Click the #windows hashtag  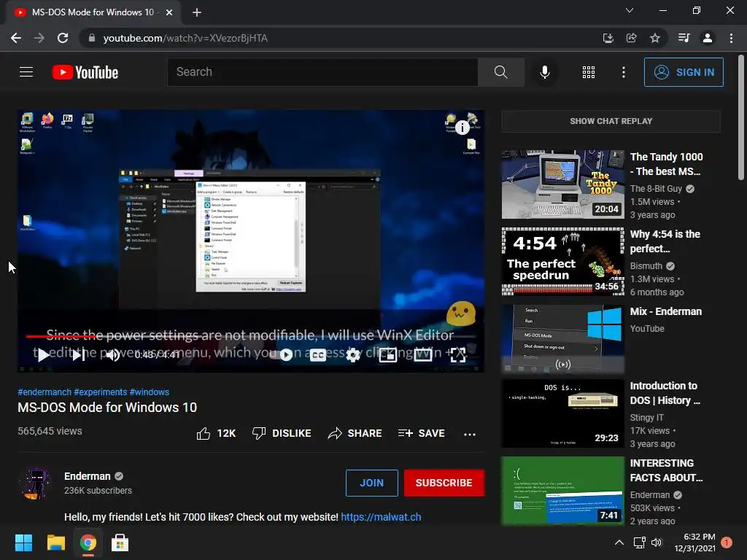[150, 392]
